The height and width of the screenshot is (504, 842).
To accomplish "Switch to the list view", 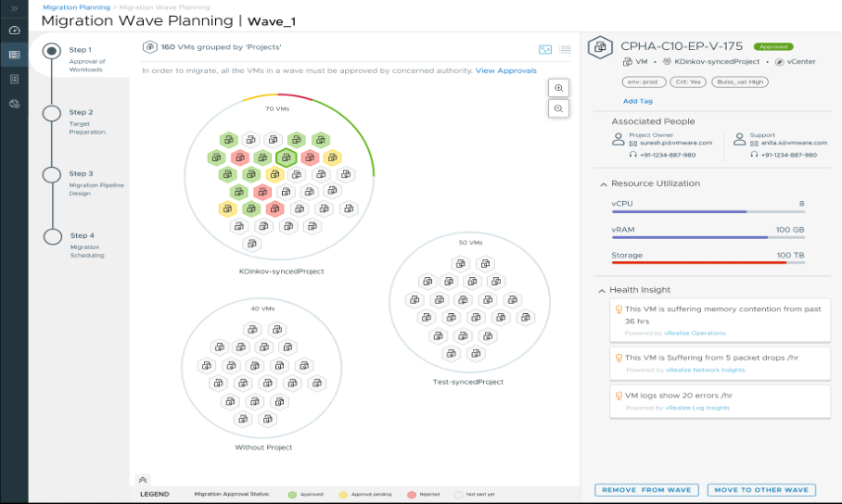I will [x=566, y=49].
